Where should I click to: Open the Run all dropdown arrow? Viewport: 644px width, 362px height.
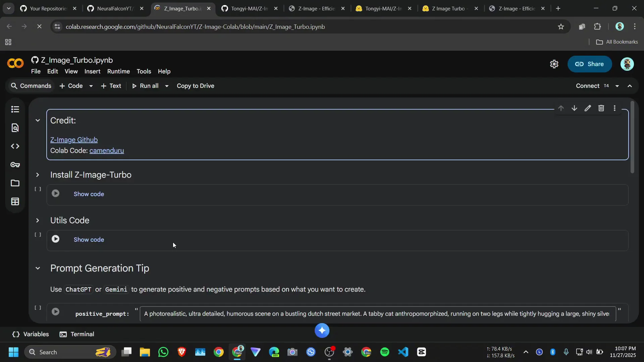pyautogui.click(x=166, y=86)
